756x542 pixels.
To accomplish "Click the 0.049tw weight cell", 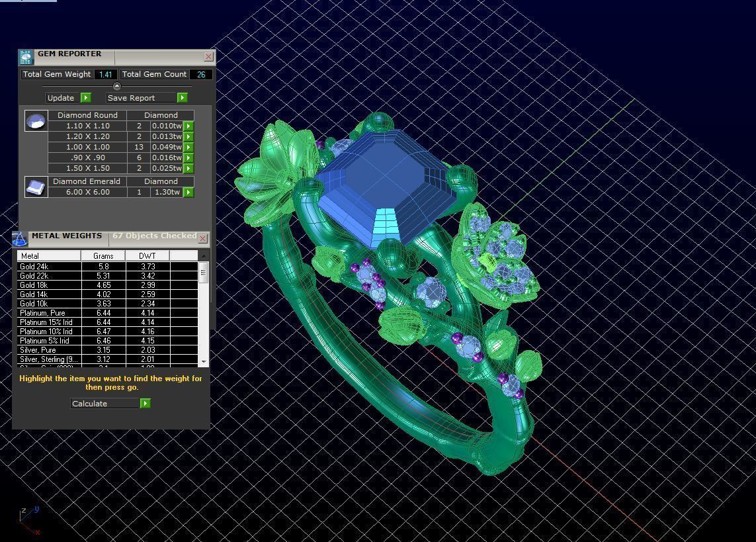I will [x=167, y=147].
